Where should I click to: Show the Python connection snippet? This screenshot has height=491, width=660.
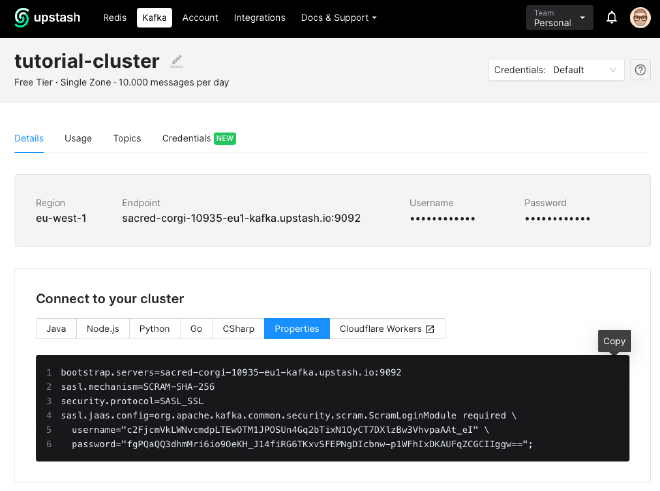click(x=154, y=328)
